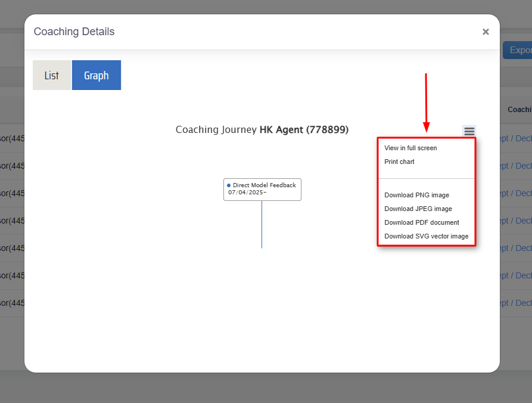Choose Download PDF document
Viewport: 532px width, 403px height.
tap(421, 222)
